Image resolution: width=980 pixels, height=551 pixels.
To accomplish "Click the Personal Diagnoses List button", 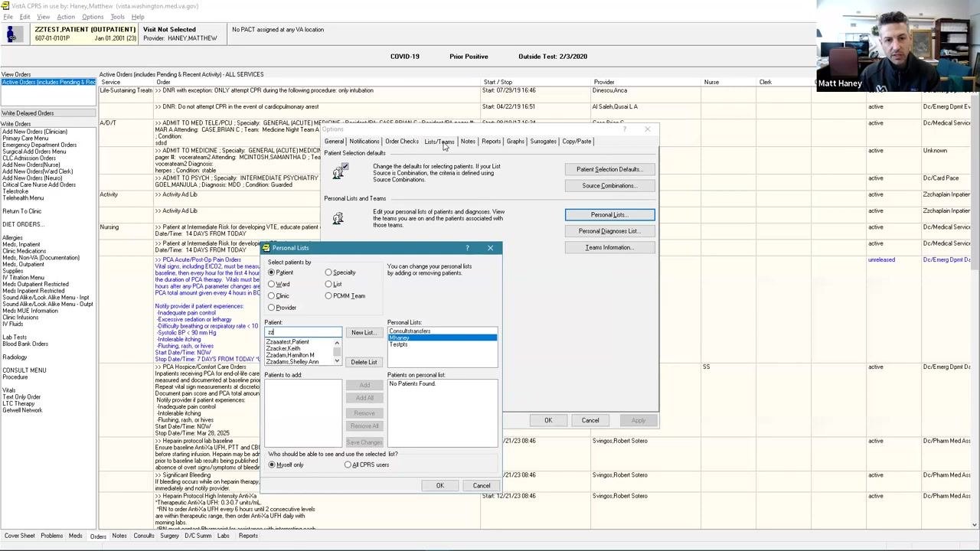I will click(x=609, y=231).
